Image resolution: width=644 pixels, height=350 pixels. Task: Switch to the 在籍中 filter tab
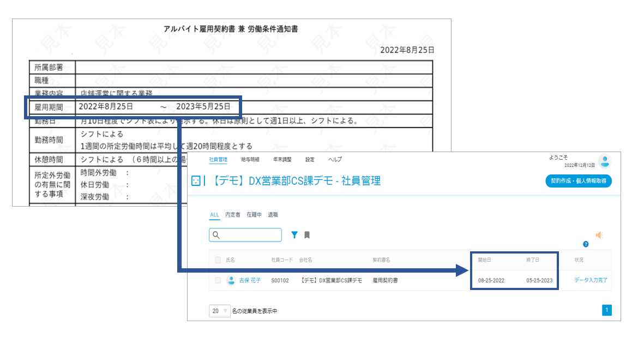click(x=254, y=215)
